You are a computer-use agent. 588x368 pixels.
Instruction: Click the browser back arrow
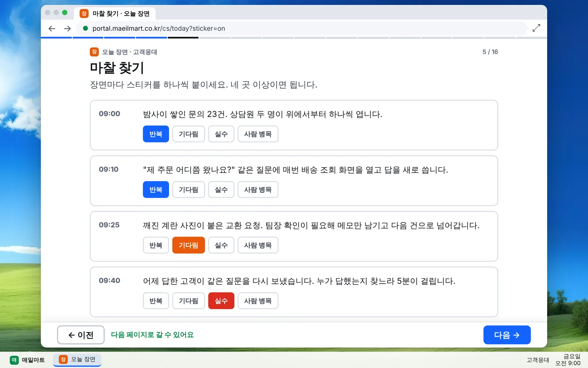[x=52, y=28]
